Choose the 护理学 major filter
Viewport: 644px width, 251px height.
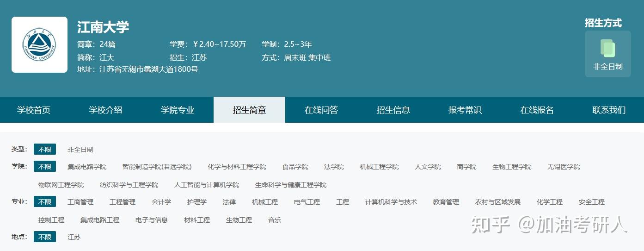pos(197,202)
